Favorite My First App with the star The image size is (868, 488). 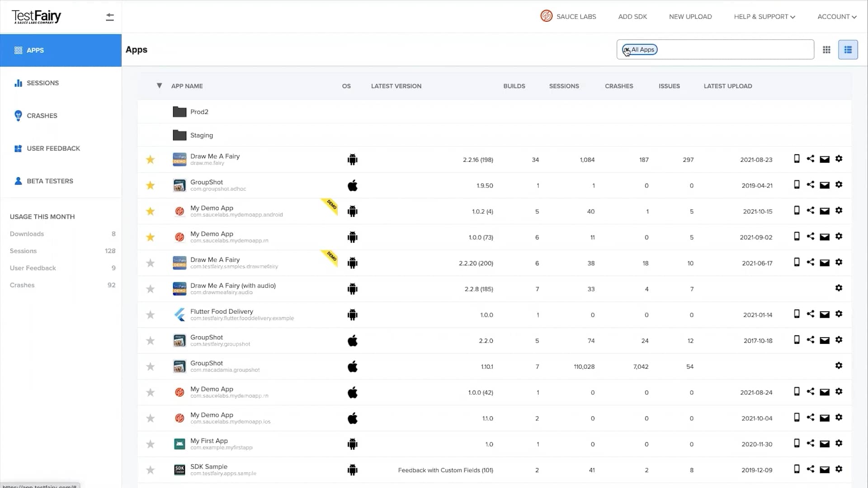[150, 444]
